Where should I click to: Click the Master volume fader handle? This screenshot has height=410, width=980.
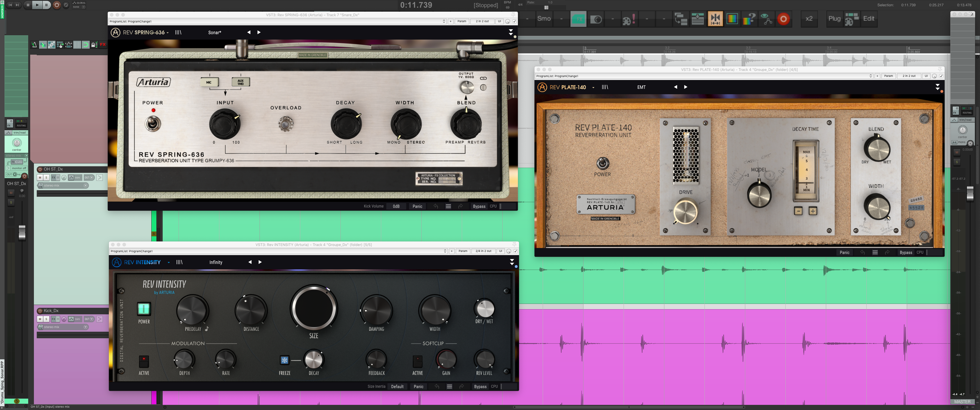(x=970, y=193)
